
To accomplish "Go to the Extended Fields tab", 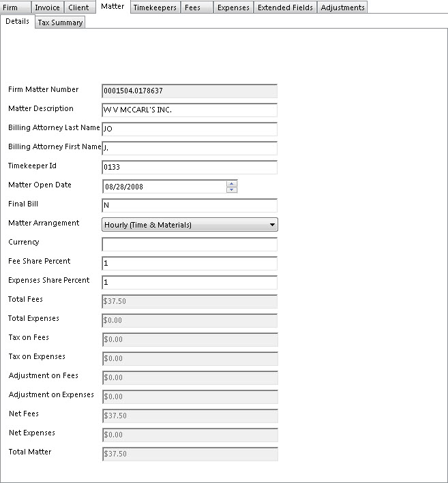I will click(x=285, y=7).
